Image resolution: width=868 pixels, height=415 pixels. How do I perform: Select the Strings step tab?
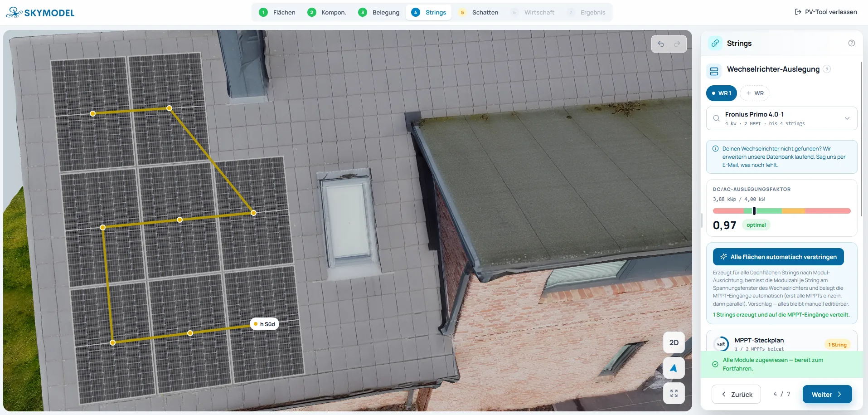[x=429, y=12]
